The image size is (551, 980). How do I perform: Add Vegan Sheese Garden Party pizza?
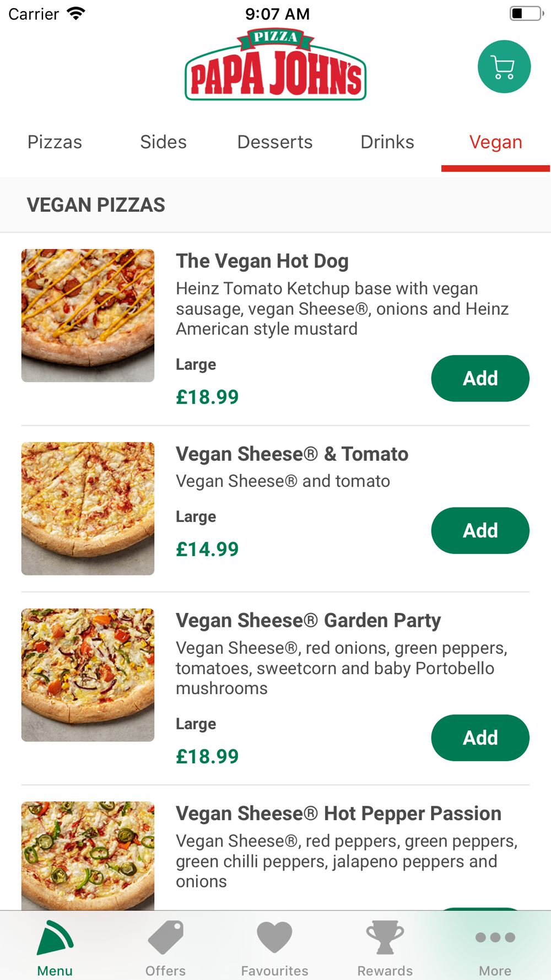click(x=480, y=738)
